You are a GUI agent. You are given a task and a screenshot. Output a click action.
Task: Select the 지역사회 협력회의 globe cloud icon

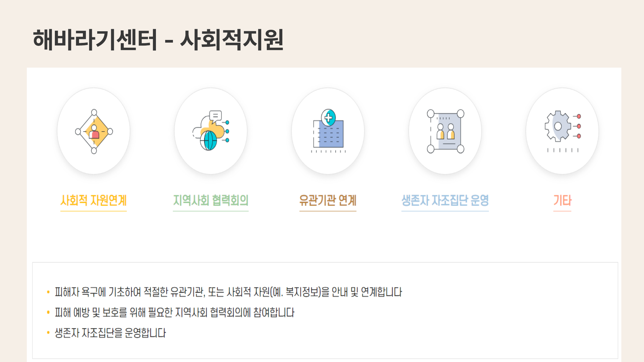click(211, 130)
